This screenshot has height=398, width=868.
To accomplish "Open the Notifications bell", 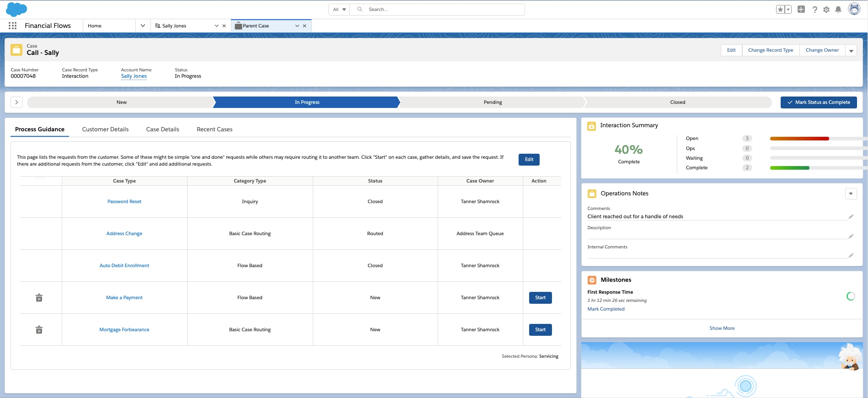I will 838,10.
